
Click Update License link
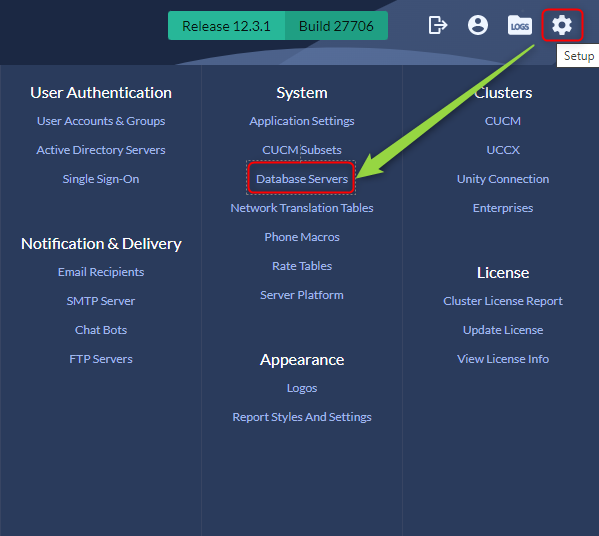(x=503, y=330)
